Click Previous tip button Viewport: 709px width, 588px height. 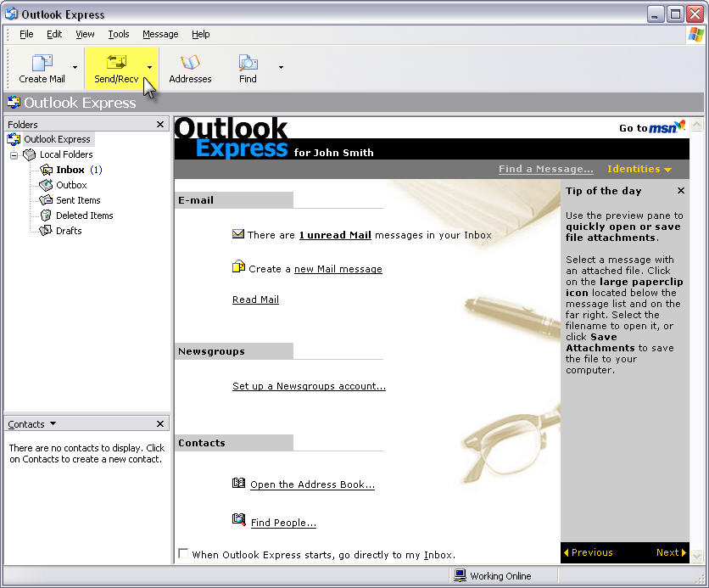(589, 552)
